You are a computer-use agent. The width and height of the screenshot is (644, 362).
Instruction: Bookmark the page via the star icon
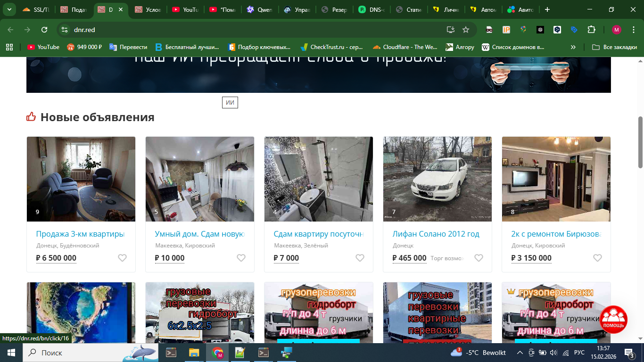click(x=466, y=29)
